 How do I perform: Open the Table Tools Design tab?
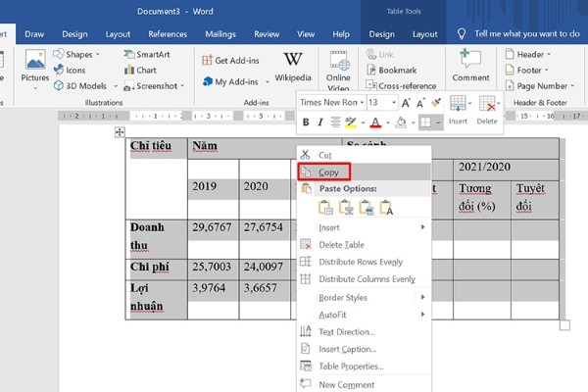point(382,34)
